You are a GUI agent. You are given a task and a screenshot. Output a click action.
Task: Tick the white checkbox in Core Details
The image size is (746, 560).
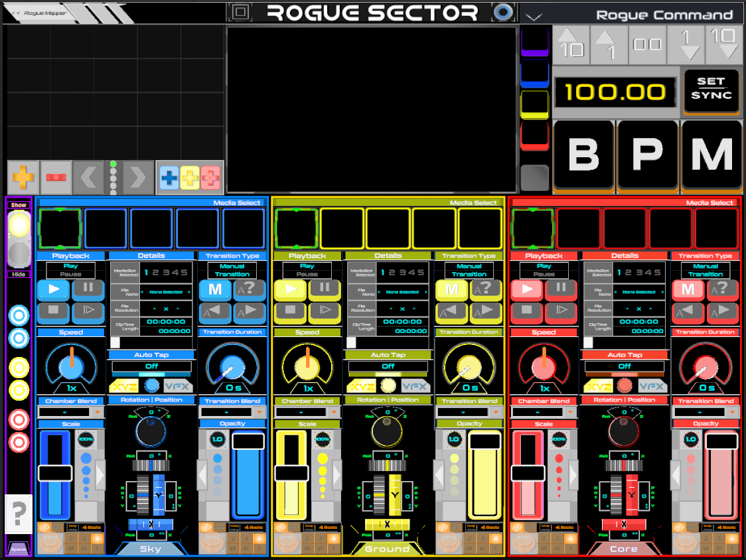pyautogui.click(x=588, y=342)
